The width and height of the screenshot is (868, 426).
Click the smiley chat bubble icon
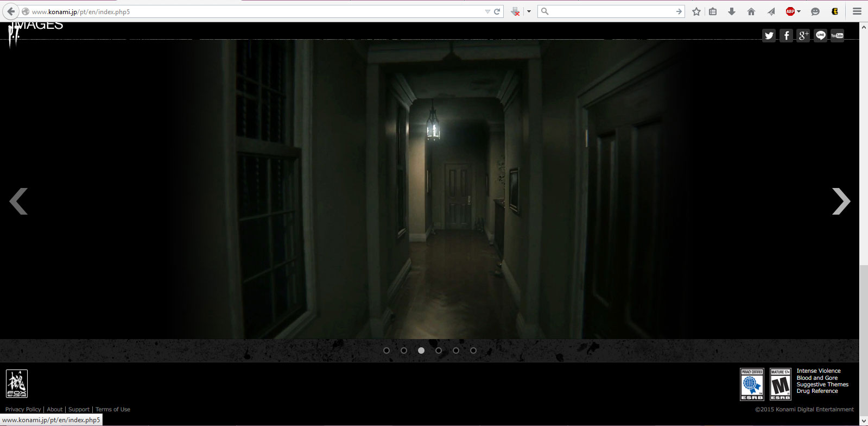815,11
